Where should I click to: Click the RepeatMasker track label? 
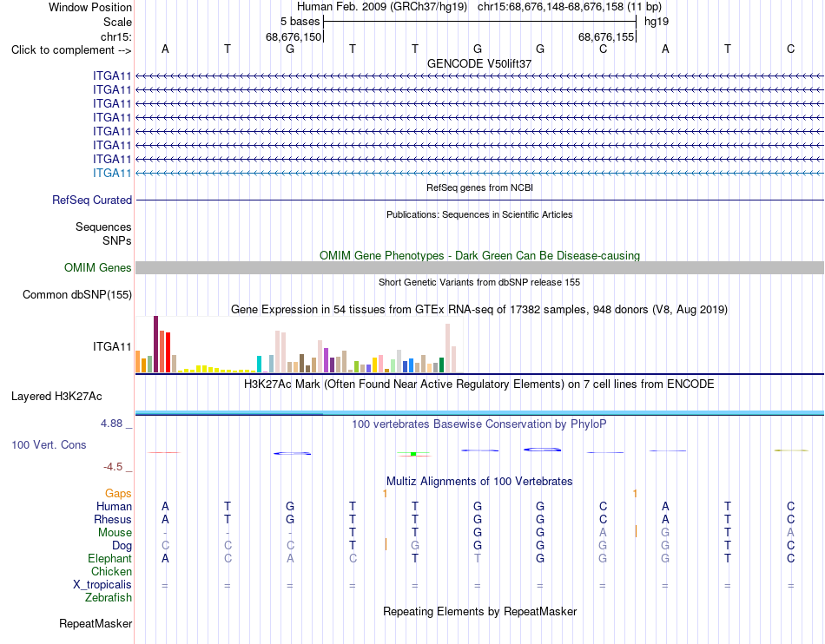[96, 623]
